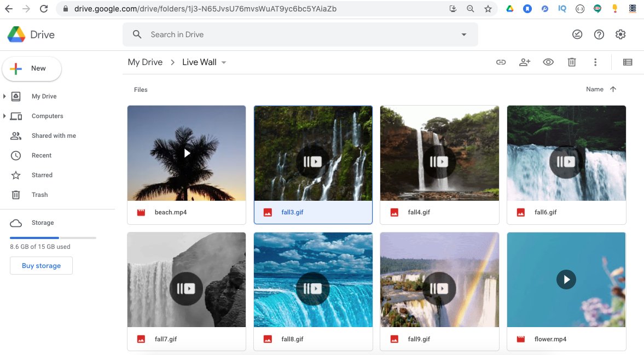644x355 pixels.
Task: Select the beach.mp4 video thumbnail
Action: [x=187, y=153]
